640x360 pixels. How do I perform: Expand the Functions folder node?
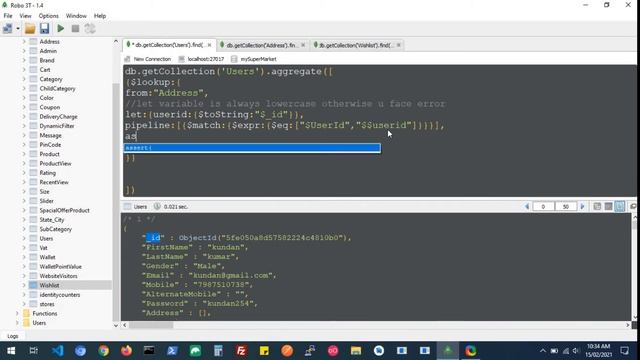click(17, 313)
